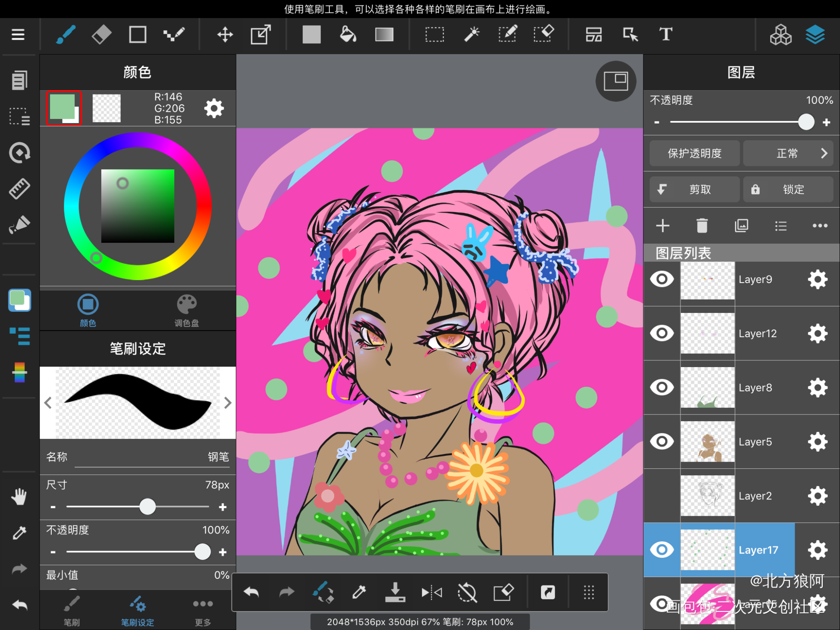
Task: Open the hamburger main menu
Action: pos(18,34)
